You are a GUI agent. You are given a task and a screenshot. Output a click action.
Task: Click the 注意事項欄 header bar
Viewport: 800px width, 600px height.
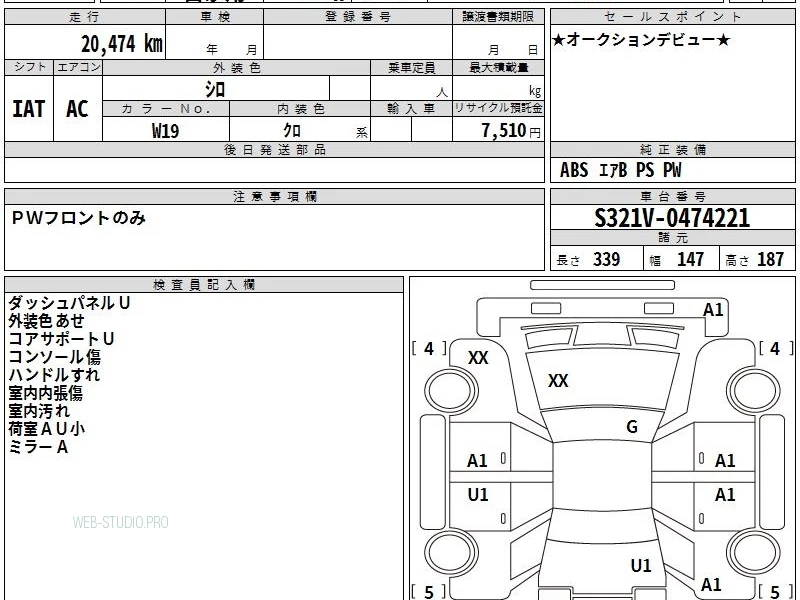274,196
